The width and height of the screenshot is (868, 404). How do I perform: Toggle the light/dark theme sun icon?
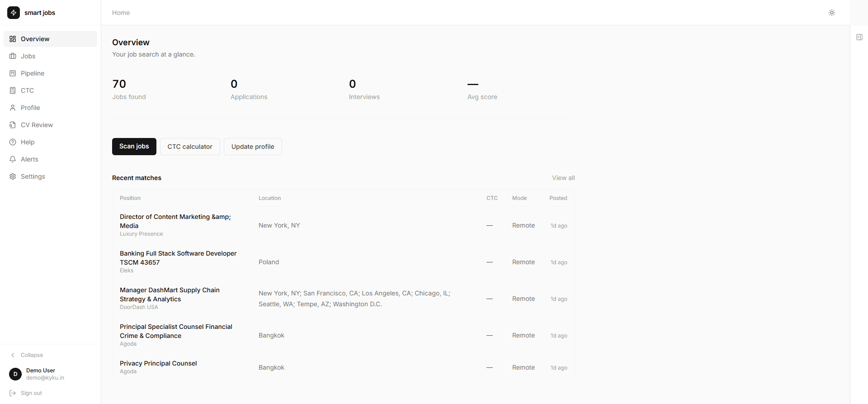pyautogui.click(x=831, y=13)
